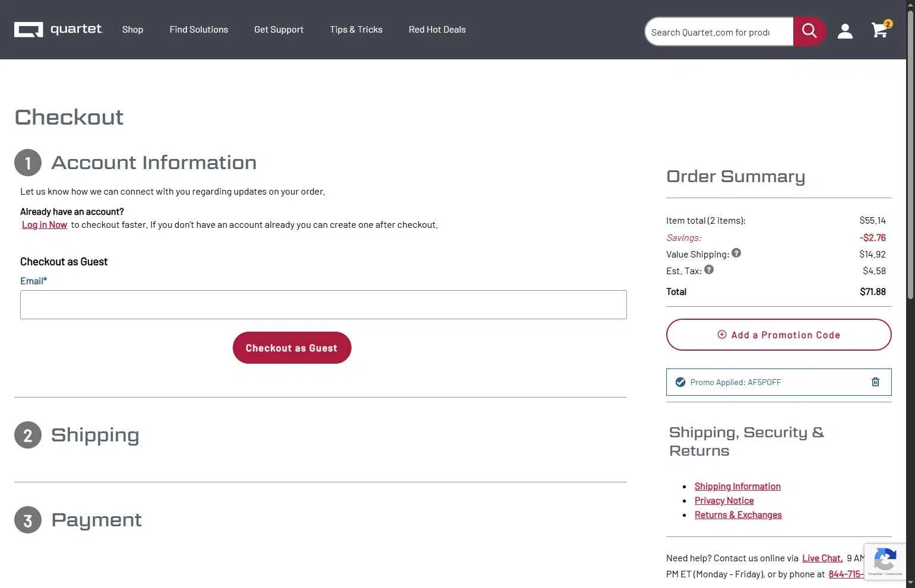This screenshot has width=915, height=588.
Task: Remove promo AF5POFF with trash icon
Action: pos(875,382)
